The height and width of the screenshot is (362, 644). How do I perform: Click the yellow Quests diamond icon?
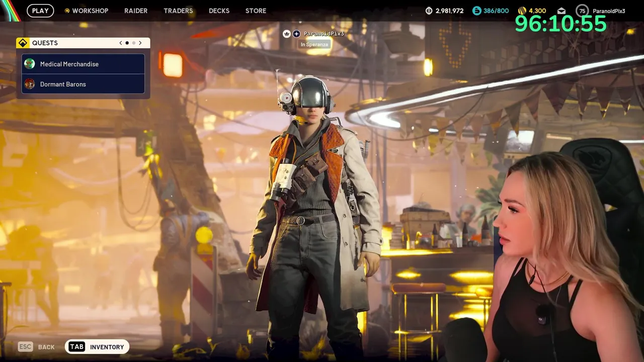(23, 43)
